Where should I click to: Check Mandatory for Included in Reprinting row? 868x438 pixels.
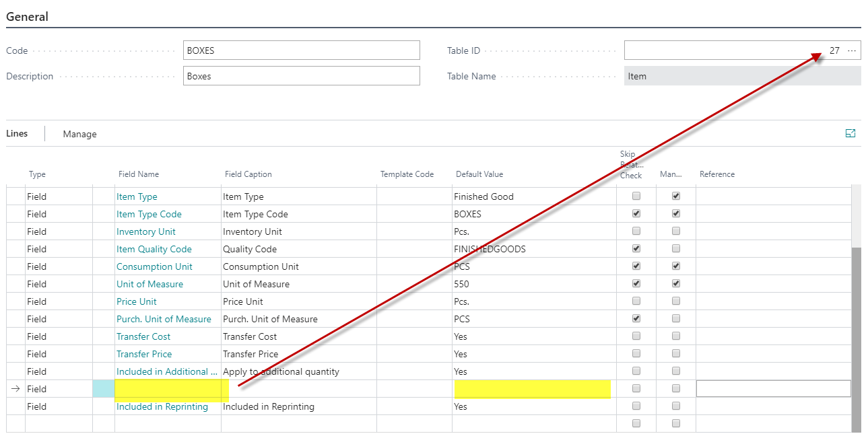coord(676,406)
